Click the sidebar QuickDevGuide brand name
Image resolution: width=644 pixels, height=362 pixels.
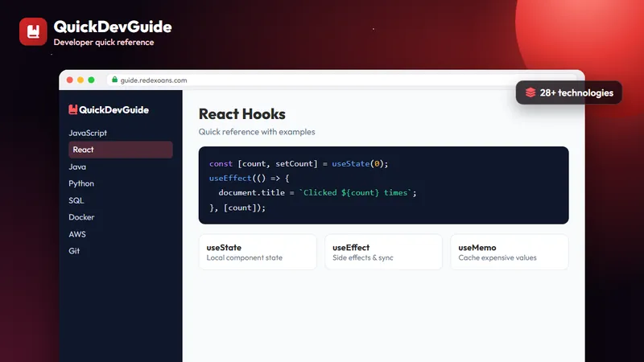114,110
